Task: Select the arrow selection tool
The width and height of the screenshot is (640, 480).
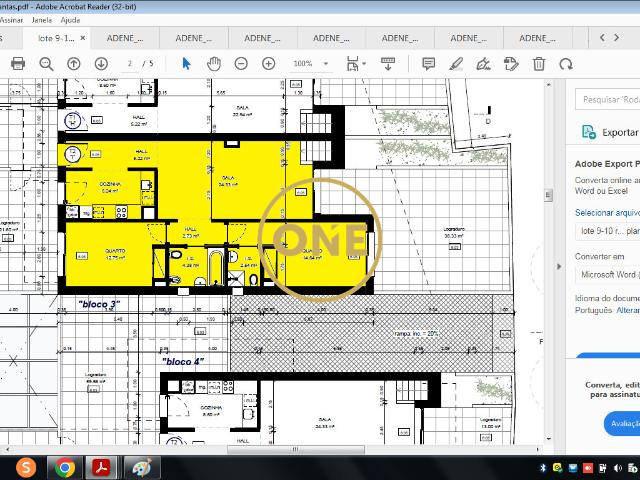Action: [186, 63]
